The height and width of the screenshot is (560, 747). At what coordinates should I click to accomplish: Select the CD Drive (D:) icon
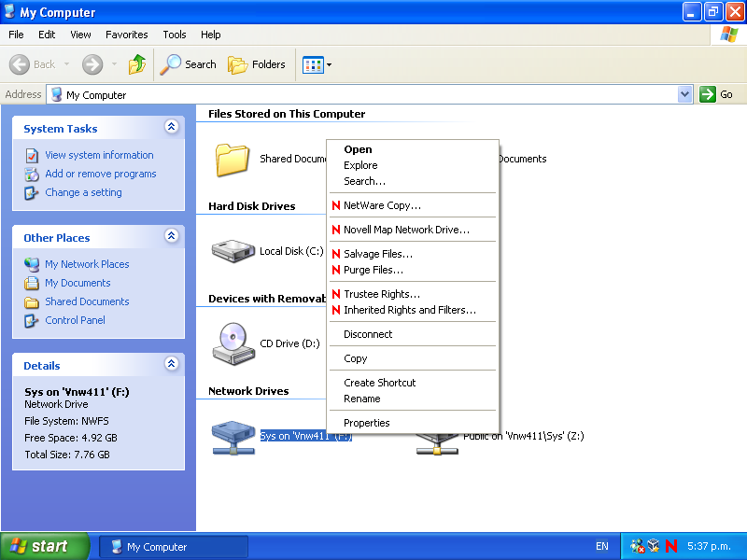click(x=233, y=343)
